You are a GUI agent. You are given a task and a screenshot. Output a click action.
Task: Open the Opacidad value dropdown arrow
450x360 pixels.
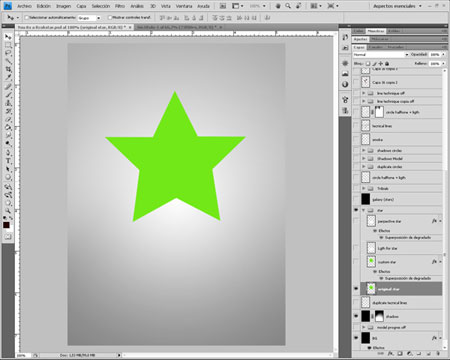click(443, 54)
